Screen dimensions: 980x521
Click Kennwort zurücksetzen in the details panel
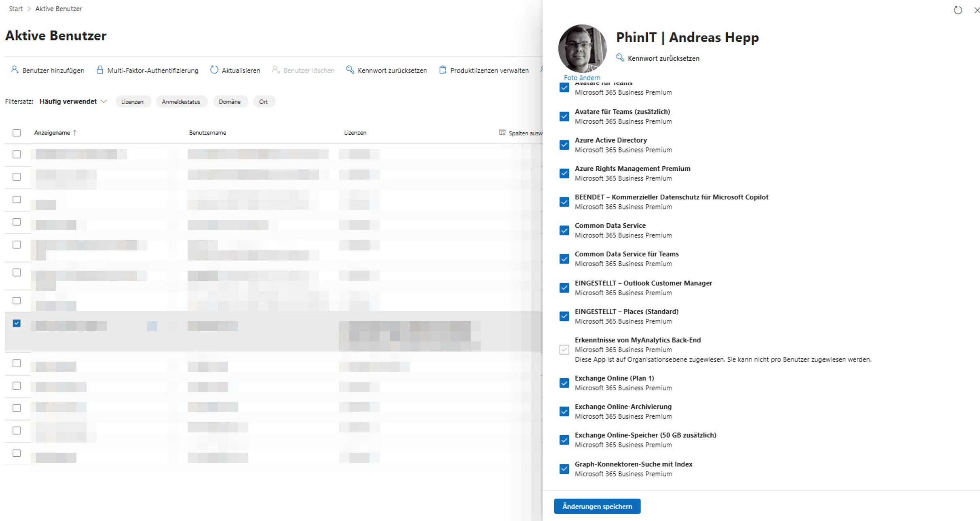click(663, 58)
